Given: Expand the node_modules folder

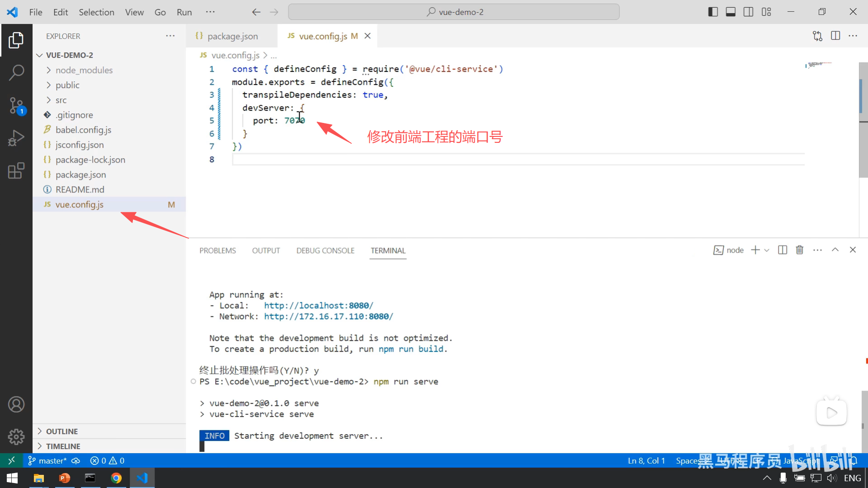Looking at the screenshot, I should (x=84, y=70).
